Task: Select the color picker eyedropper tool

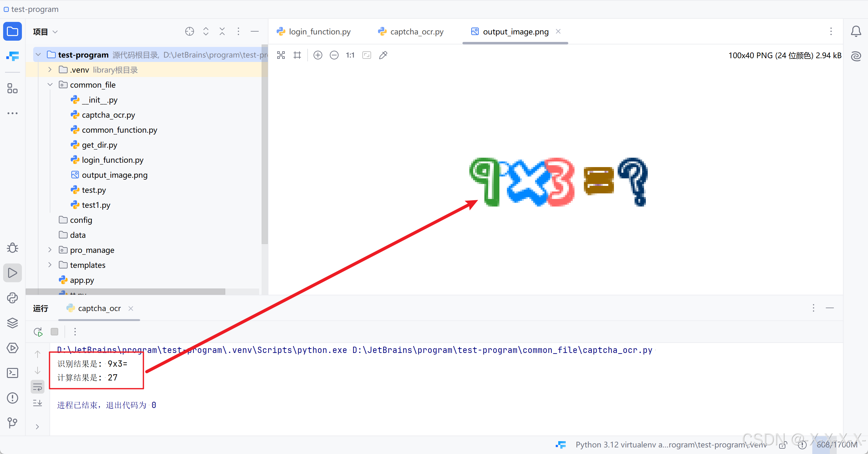Action: pos(383,55)
